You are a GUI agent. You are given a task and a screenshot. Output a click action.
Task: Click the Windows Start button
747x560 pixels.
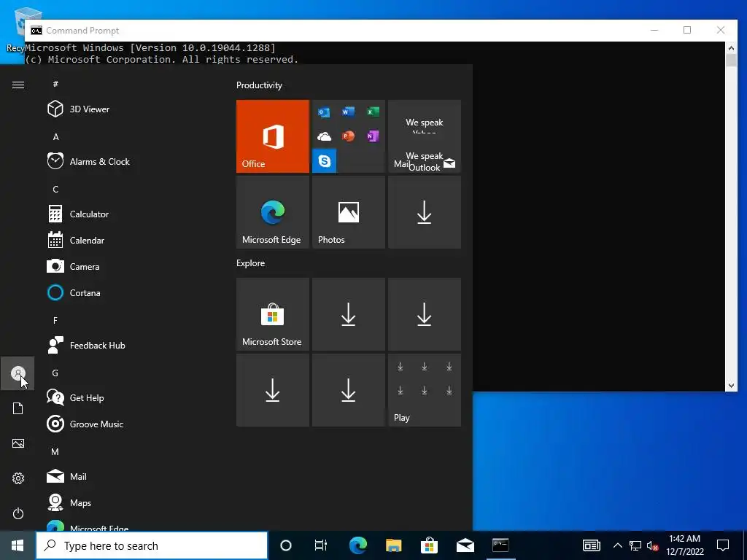tap(18, 545)
